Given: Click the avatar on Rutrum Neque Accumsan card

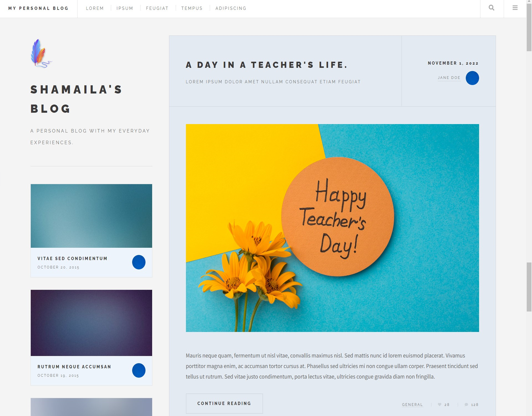Looking at the screenshot, I should pos(139,370).
